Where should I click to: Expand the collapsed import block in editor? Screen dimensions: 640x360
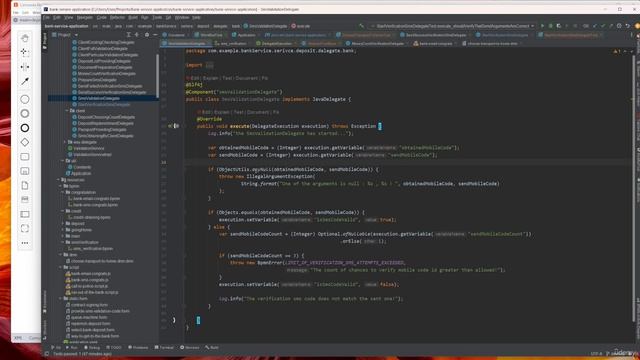pyautogui.click(x=209, y=65)
